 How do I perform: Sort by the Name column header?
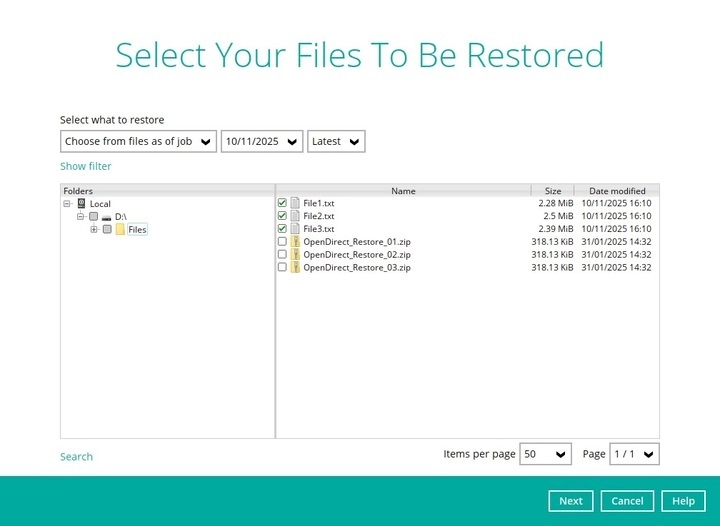pyautogui.click(x=403, y=191)
